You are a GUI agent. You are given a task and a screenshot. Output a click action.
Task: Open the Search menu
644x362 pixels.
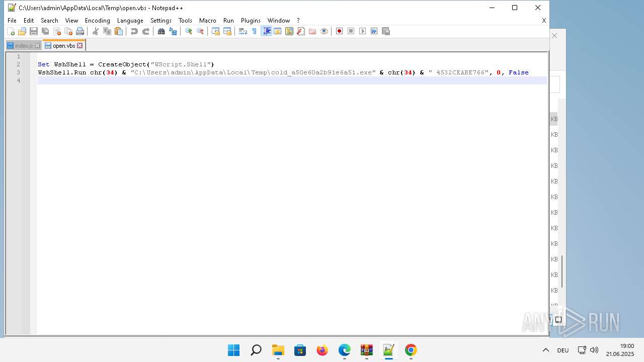(49, 21)
